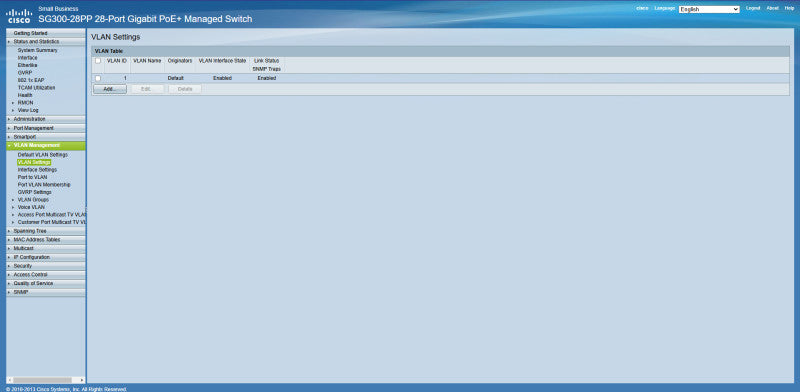Open Interface Settings under VLAN Management
The width and height of the screenshot is (800, 392).
(x=37, y=169)
